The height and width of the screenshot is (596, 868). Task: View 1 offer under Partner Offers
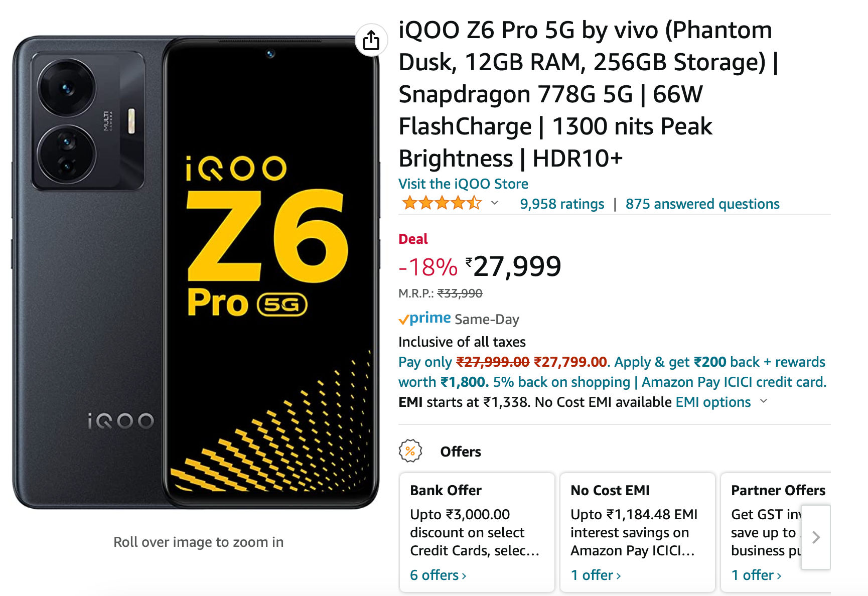(756, 575)
